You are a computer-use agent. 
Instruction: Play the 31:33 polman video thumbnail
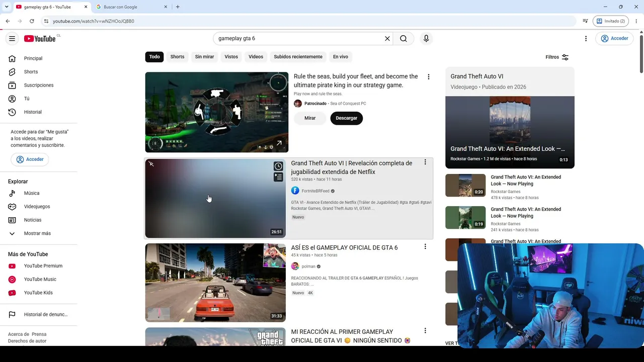(215, 283)
